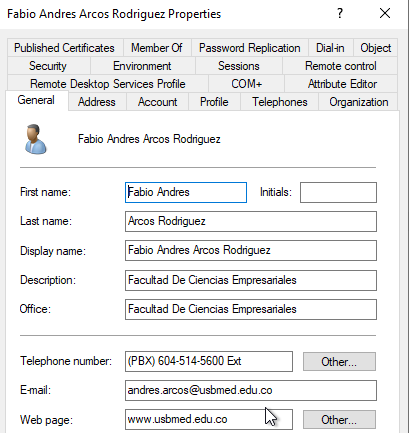Click into the First name field

click(186, 192)
